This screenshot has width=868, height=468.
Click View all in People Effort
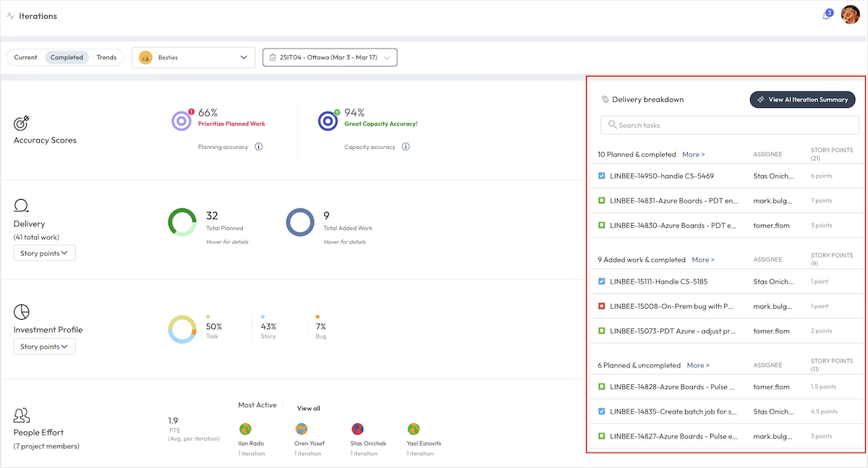pos(308,409)
